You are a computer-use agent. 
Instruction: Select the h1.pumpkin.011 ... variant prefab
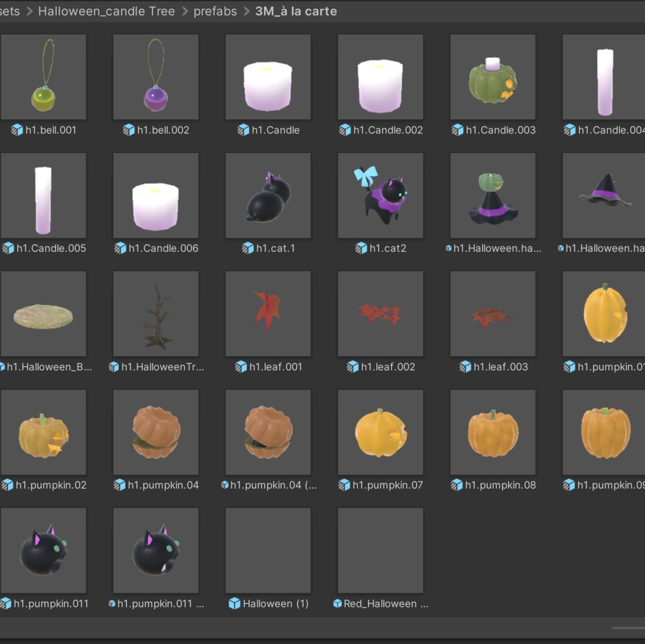(156, 550)
